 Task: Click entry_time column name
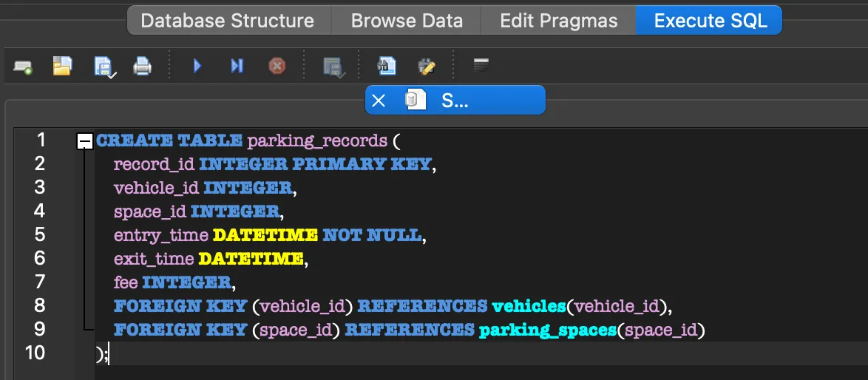click(x=160, y=236)
